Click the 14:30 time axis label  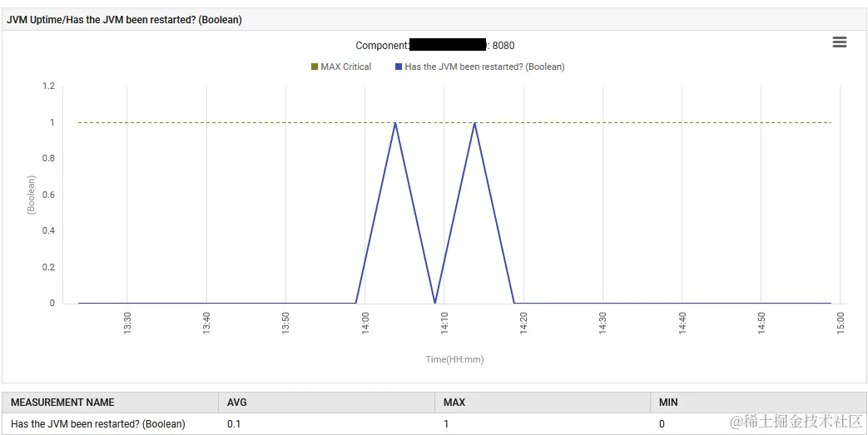point(603,324)
